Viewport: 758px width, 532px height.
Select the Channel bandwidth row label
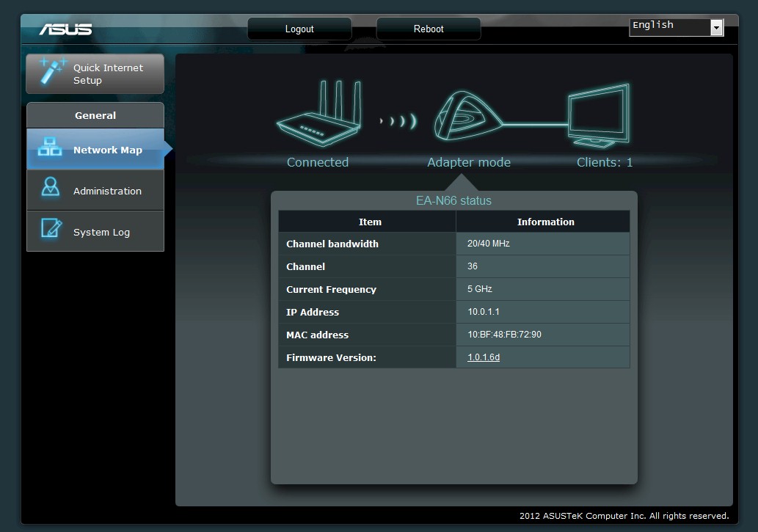(x=332, y=244)
